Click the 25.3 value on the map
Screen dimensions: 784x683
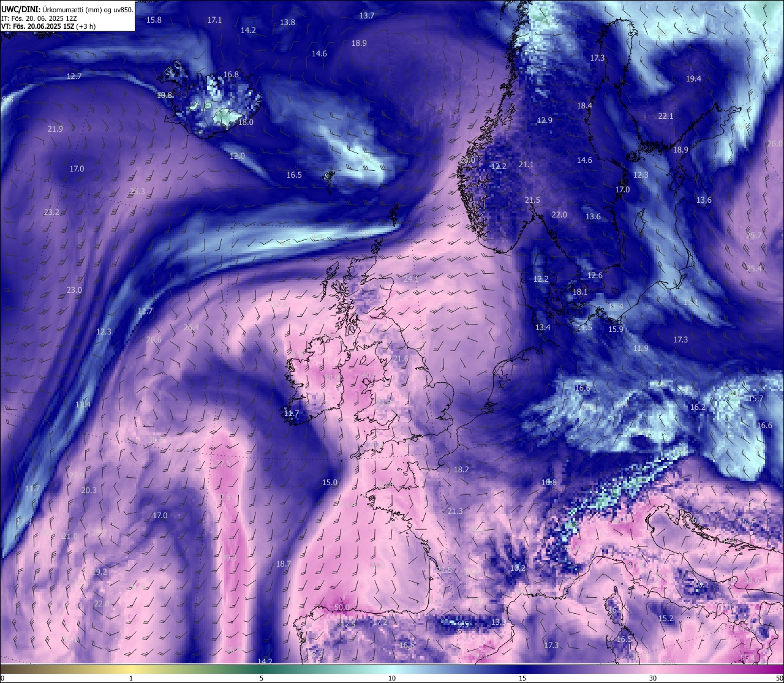point(138,191)
